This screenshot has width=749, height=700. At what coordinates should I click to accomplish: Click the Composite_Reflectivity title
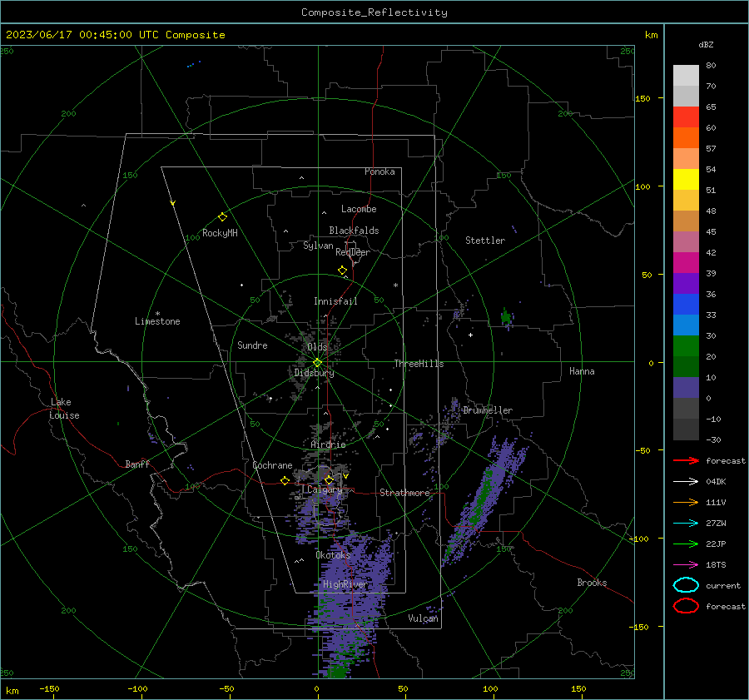click(374, 12)
